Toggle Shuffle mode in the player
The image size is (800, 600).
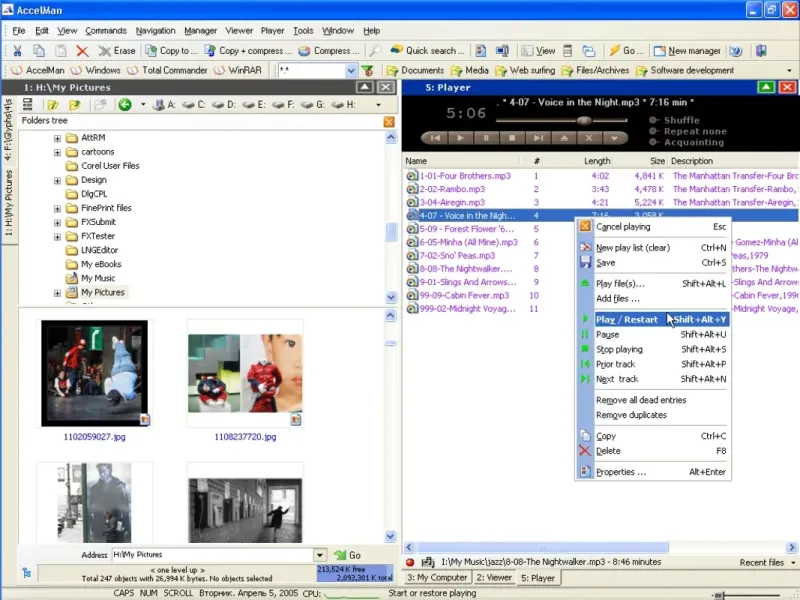coord(674,120)
